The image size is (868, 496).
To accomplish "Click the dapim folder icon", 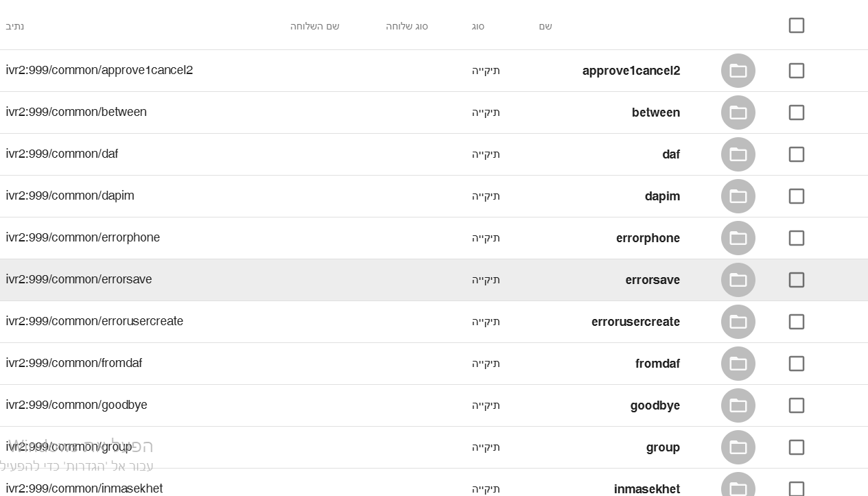I will click(x=738, y=196).
